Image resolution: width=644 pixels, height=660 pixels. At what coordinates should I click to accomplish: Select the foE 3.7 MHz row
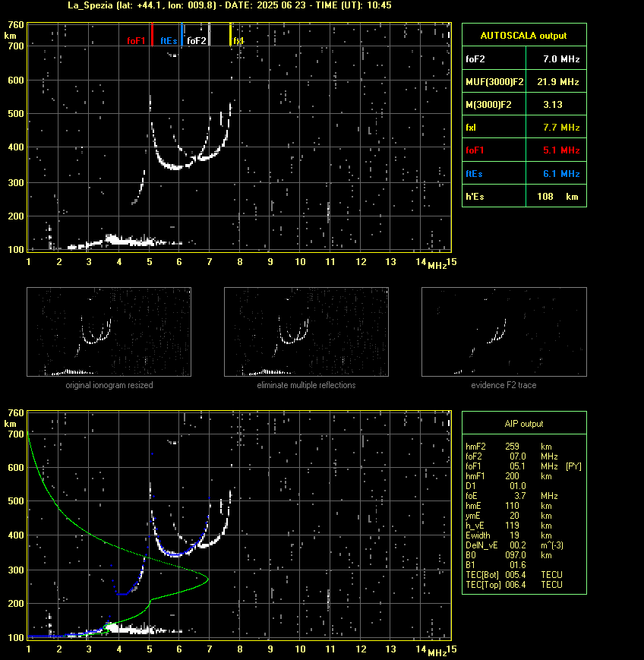pyautogui.click(x=511, y=496)
